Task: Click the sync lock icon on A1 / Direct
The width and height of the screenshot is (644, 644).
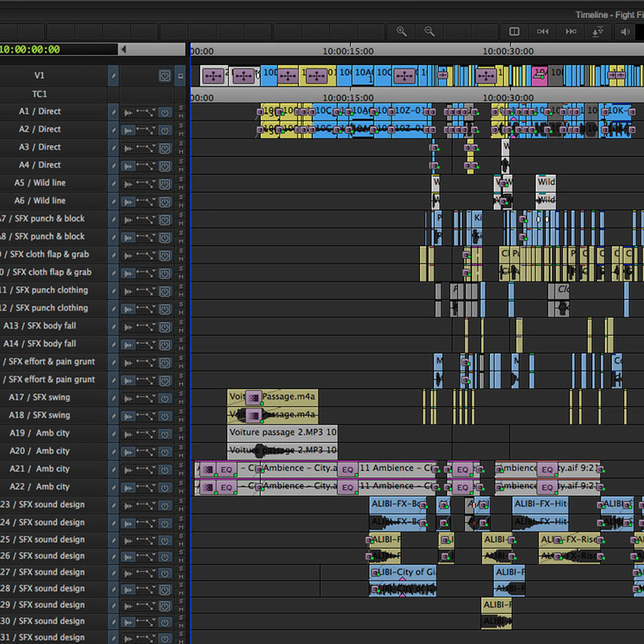Action: [113, 112]
